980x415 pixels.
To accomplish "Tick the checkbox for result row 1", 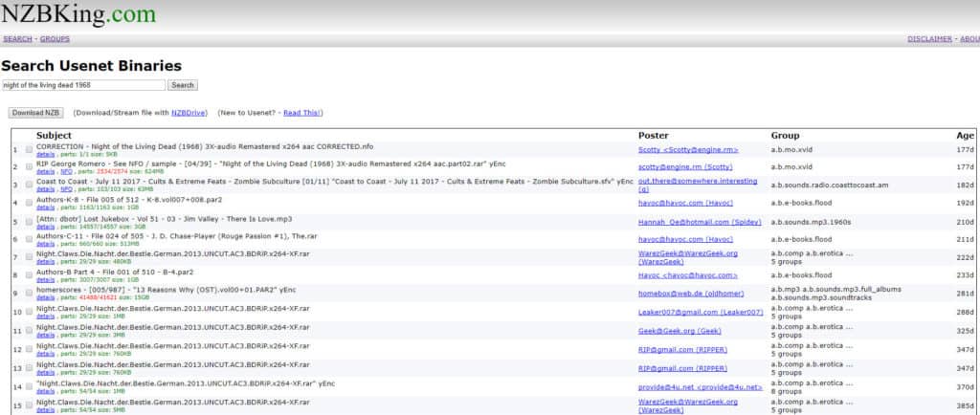I will click(x=29, y=150).
